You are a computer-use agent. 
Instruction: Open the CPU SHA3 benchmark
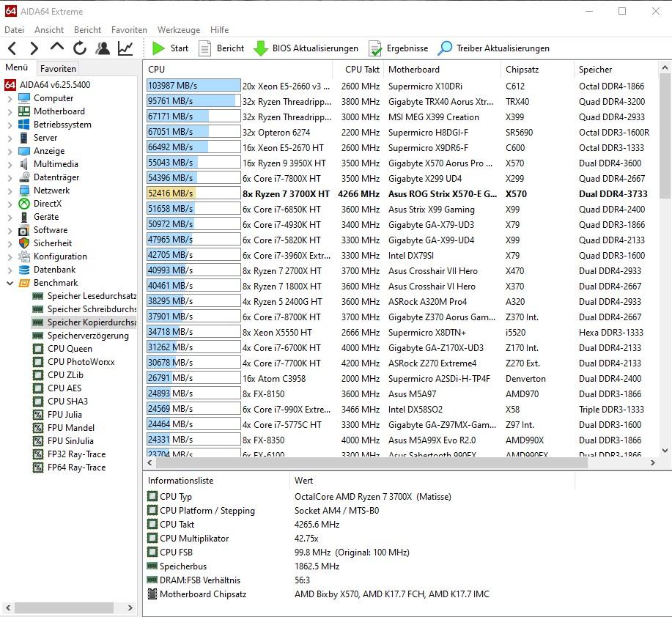coord(60,402)
